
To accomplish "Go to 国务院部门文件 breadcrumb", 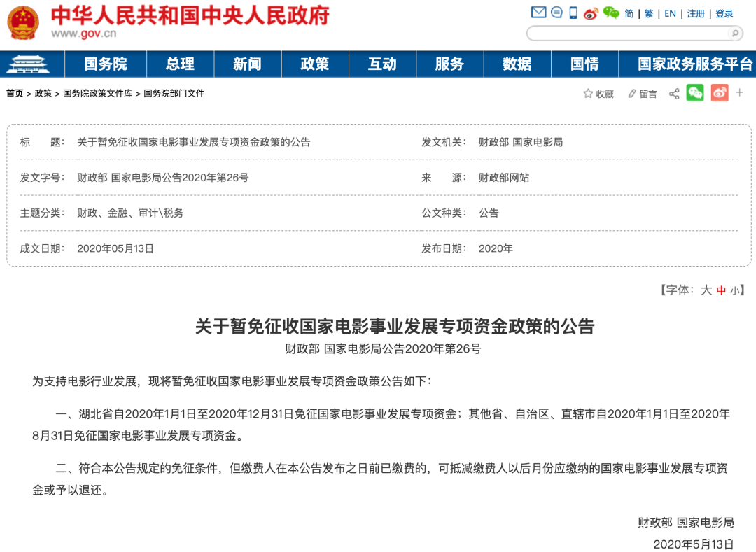I will coord(174,94).
